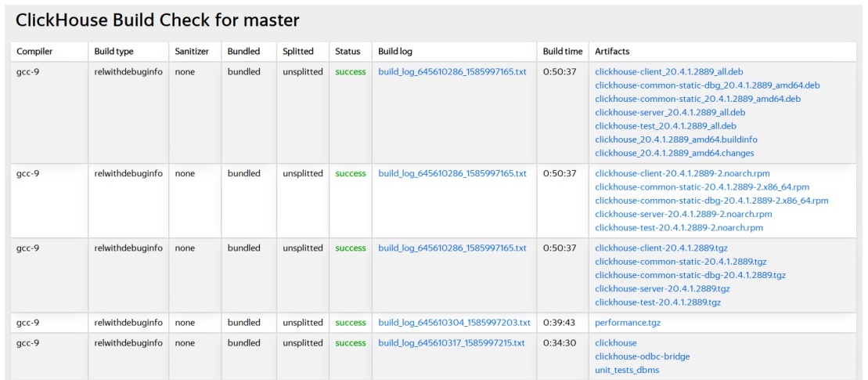The image size is (868, 380).
Task: Open clickhouse_20.4.1.2889_amd64.changes file
Action: coord(674,153)
